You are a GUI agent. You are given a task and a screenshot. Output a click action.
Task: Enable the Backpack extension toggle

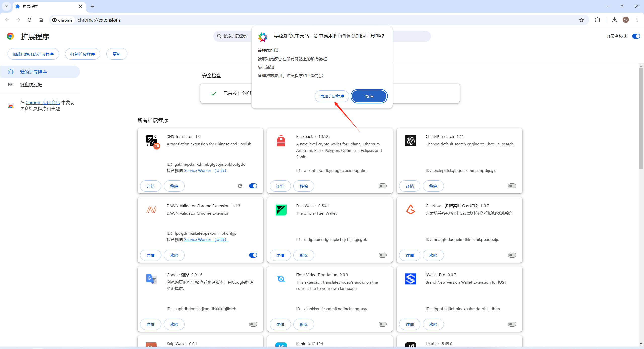click(x=382, y=186)
